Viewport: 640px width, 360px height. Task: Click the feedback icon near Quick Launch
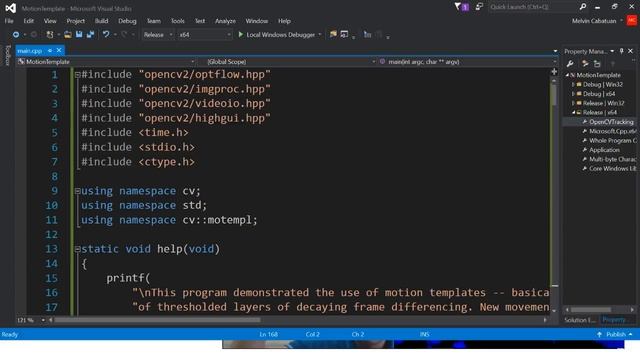point(479,7)
